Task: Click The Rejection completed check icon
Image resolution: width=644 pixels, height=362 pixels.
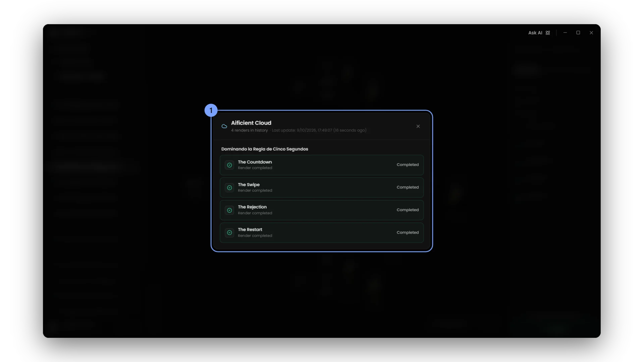Action: (229, 210)
